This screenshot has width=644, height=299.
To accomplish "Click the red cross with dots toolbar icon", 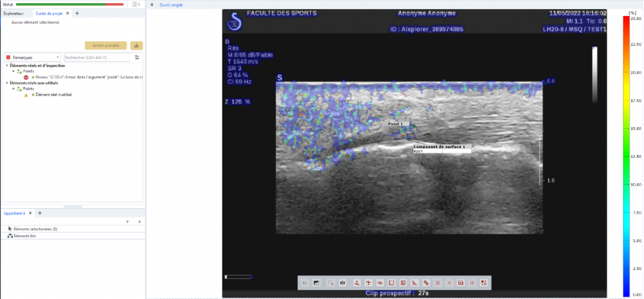I will click(368, 283).
